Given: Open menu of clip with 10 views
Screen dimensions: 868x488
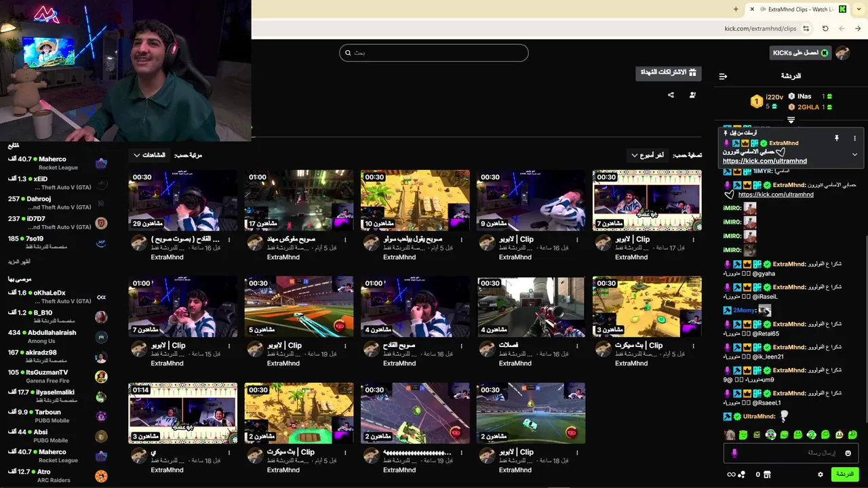Looking at the screenshot, I should (461, 240).
